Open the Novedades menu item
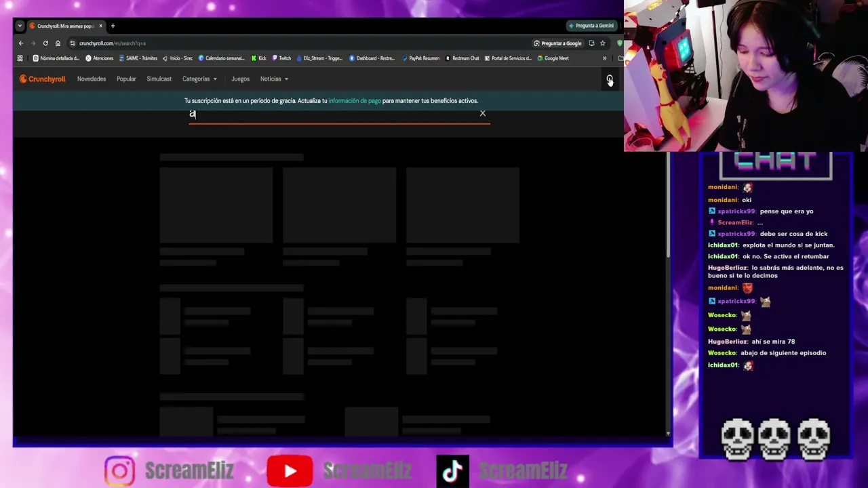 tap(92, 79)
